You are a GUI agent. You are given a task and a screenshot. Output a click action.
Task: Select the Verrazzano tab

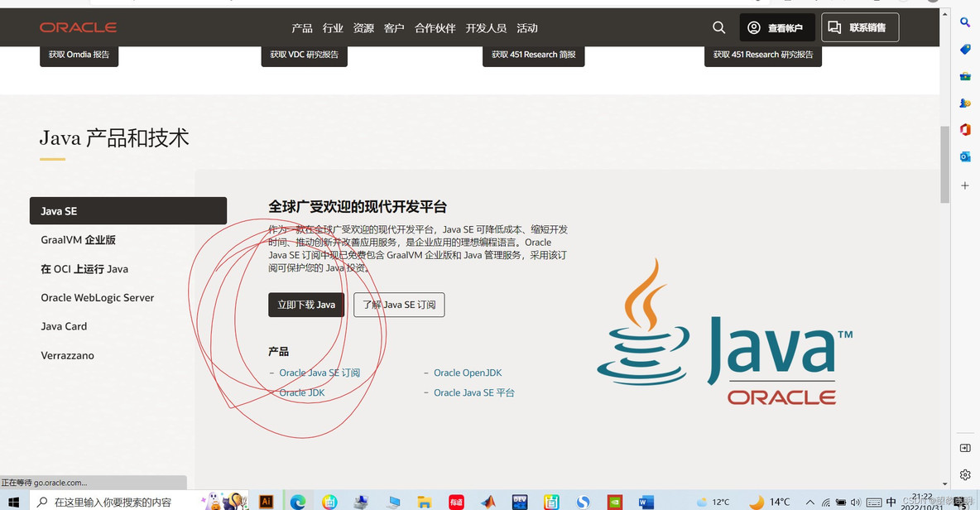pos(68,355)
